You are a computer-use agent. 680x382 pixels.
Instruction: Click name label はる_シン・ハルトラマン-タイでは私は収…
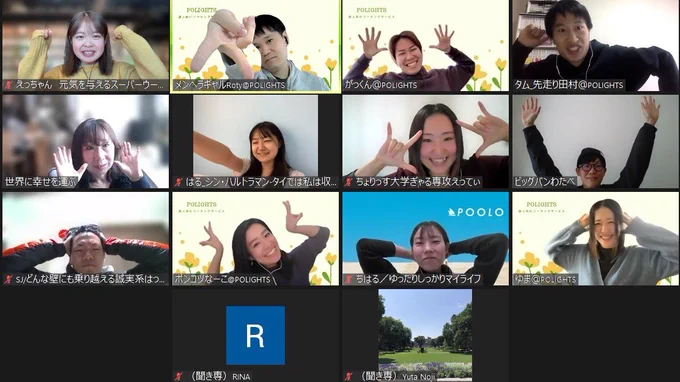point(261,183)
